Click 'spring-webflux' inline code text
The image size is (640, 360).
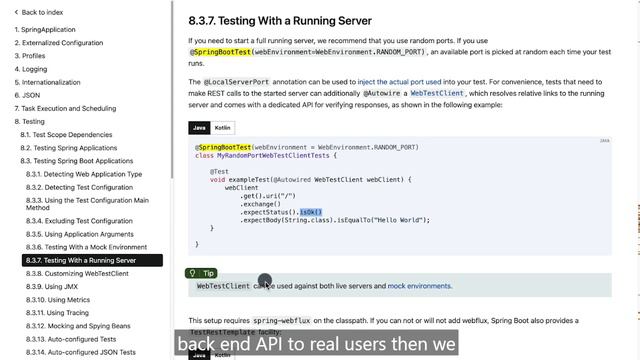tap(282, 320)
